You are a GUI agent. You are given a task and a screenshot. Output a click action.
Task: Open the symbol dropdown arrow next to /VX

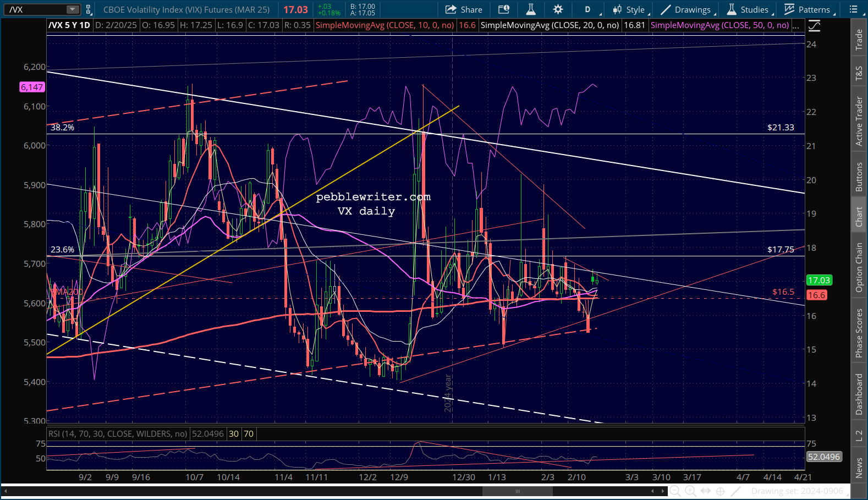[73, 9]
